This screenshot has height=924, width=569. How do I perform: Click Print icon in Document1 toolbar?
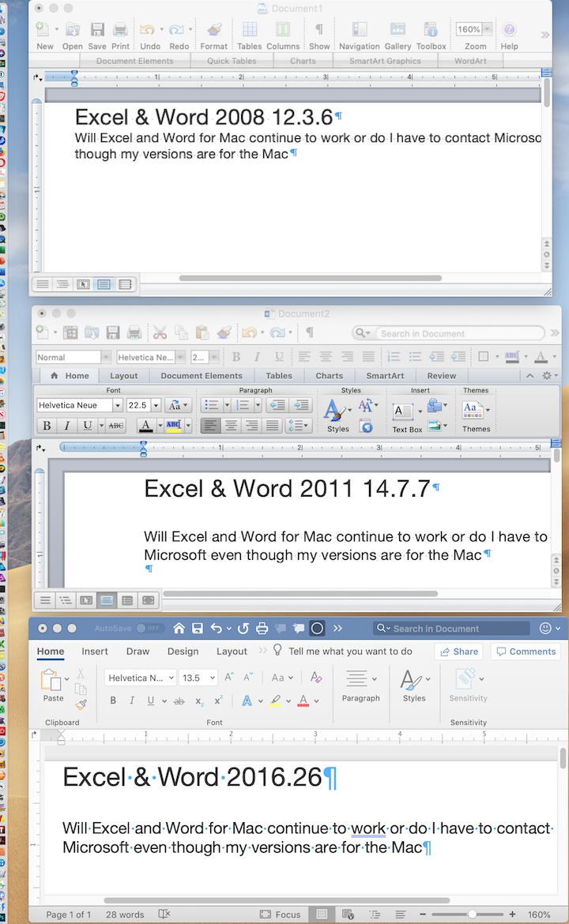coord(120,29)
